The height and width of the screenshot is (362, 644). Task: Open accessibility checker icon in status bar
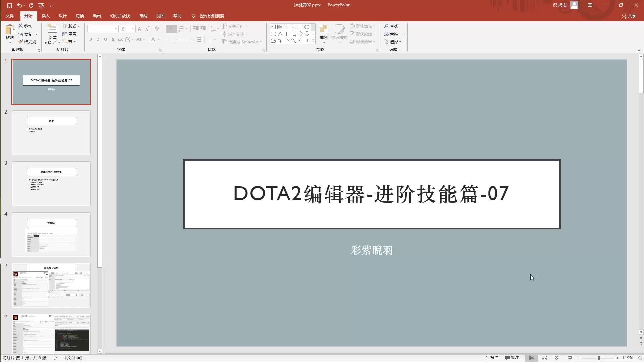[55, 358]
